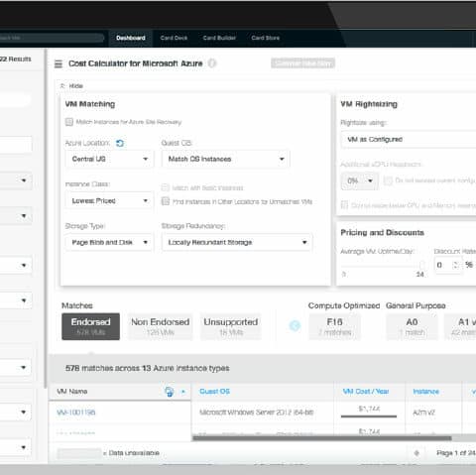
Task: Select the A1 v2 instance type tile
Action: [460, 326]
